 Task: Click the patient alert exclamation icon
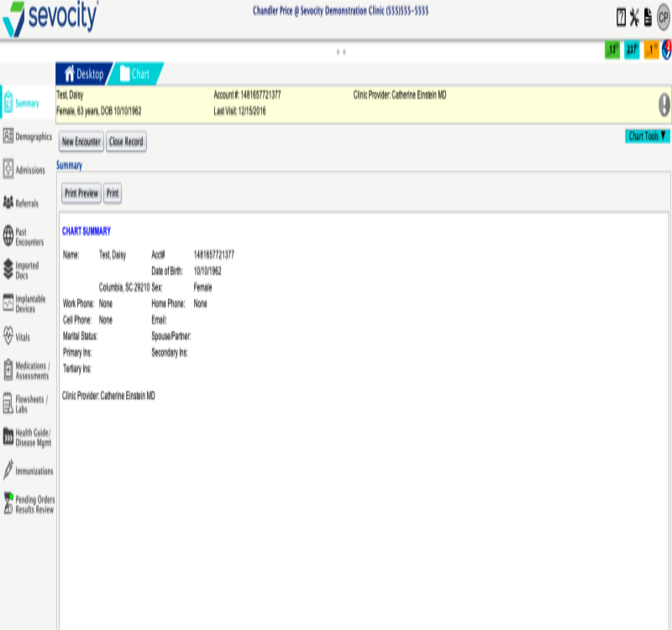click(664, 104)
